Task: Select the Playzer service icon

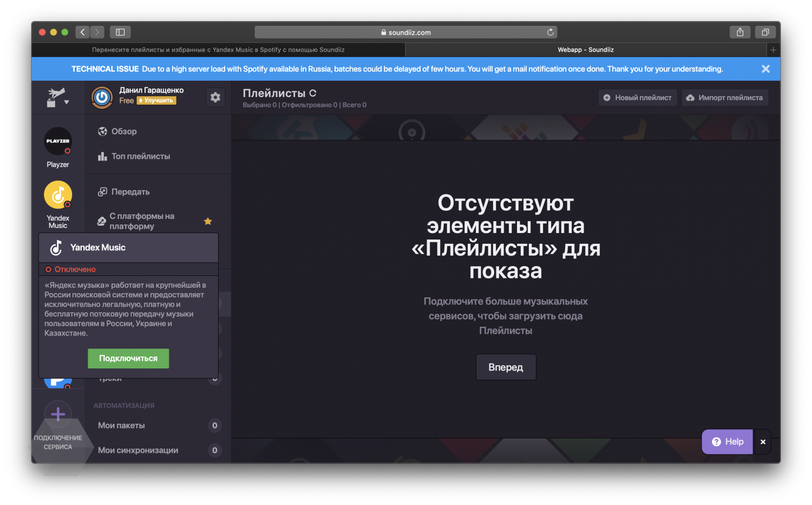Action: pos(58,141)
